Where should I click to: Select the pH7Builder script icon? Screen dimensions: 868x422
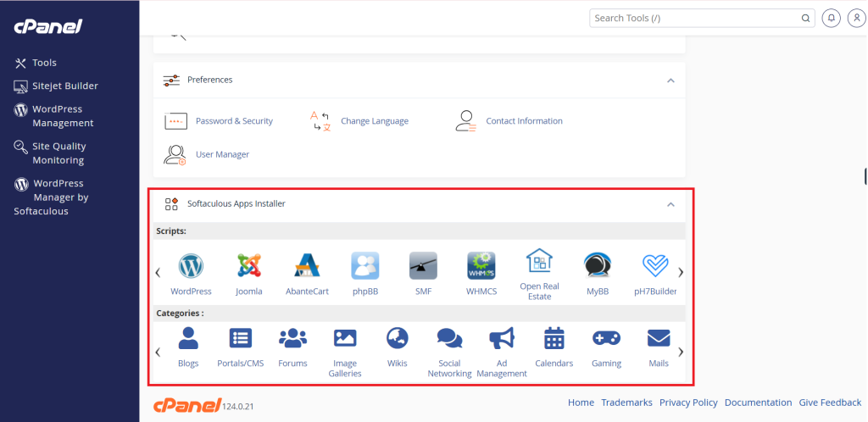click(655, 266)
